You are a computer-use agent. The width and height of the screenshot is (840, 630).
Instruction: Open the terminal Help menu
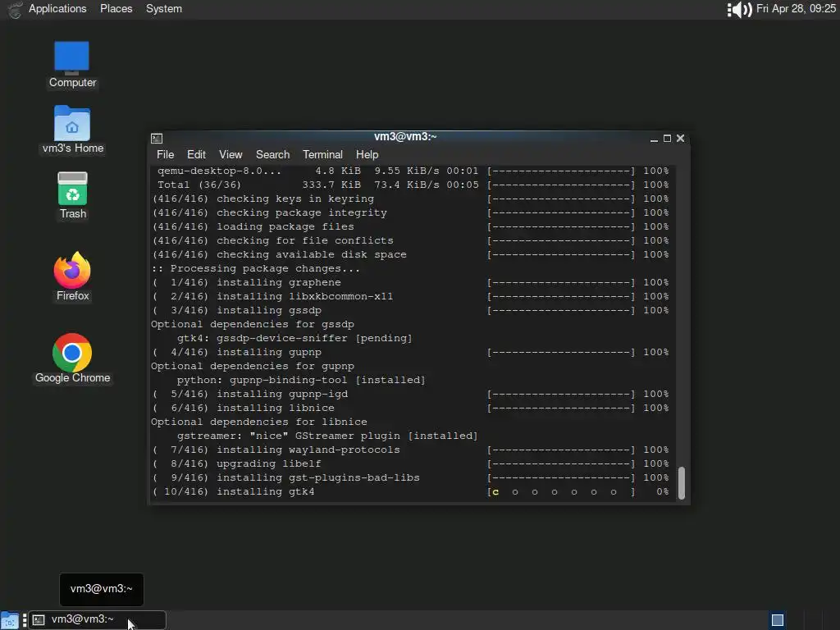pos(367,154)
